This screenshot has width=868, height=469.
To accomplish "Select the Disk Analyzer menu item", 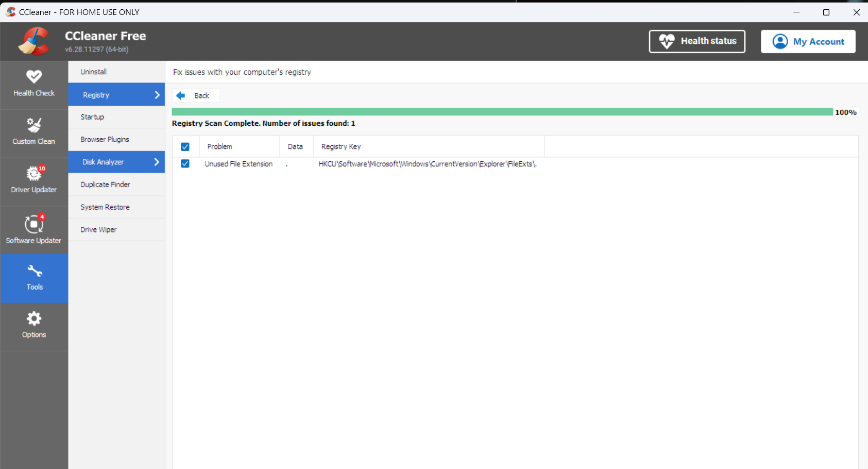I will [x=116, y=162].
